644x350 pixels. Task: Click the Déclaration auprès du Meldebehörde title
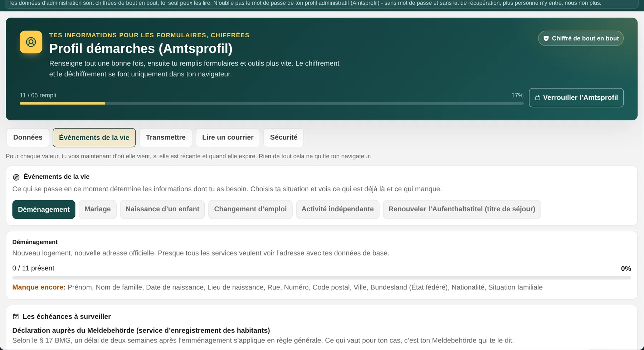click(x=141, y=330)
